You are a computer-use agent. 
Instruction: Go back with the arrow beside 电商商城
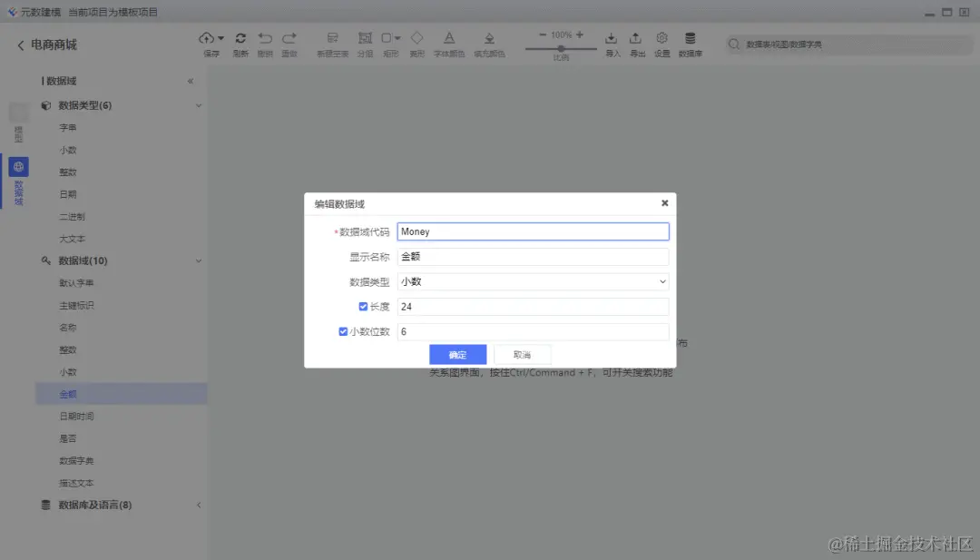[x=21, y=45]
